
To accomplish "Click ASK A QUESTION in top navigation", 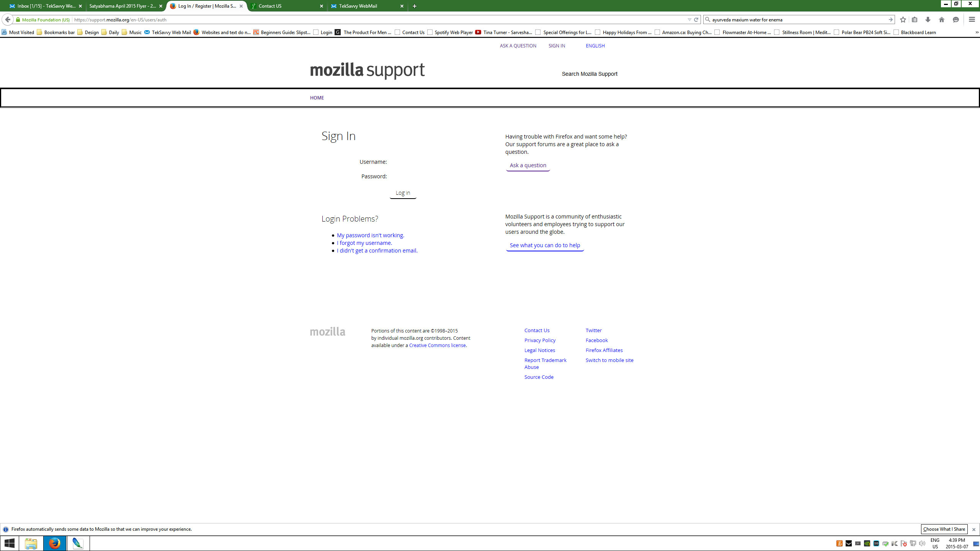I will (x=518, y=46).
